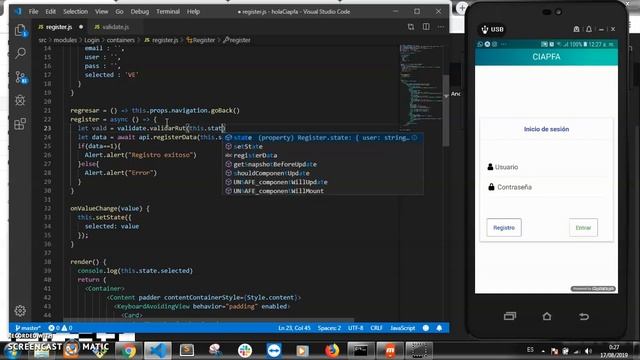
Task: Open the Extensions view
Action: 20,124
